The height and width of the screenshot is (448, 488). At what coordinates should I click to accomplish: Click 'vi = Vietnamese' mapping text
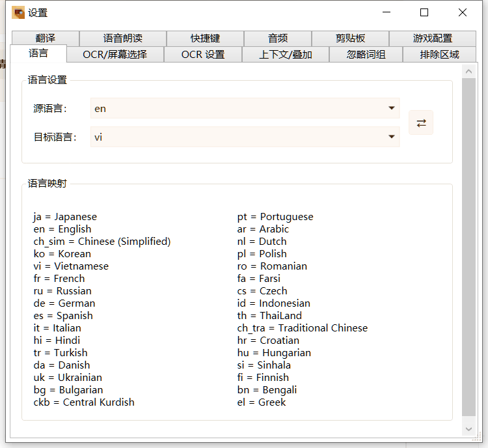pyautogui.click(x=71, y=266)
